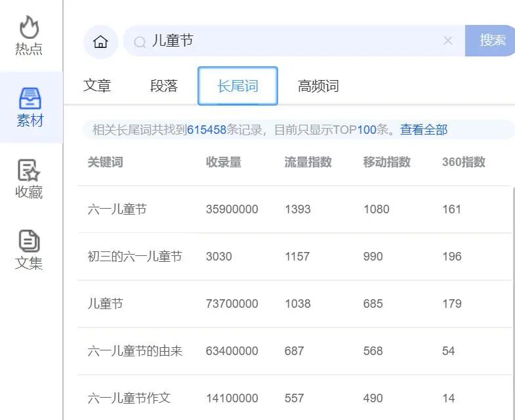Click 收录量 value 63400000
The image size is (515, 420).
[232, 351]
